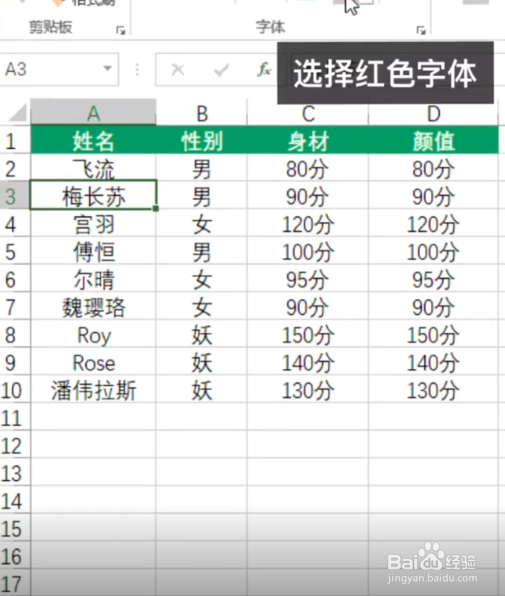Click the fill handle of cell A3

[156, 209]
